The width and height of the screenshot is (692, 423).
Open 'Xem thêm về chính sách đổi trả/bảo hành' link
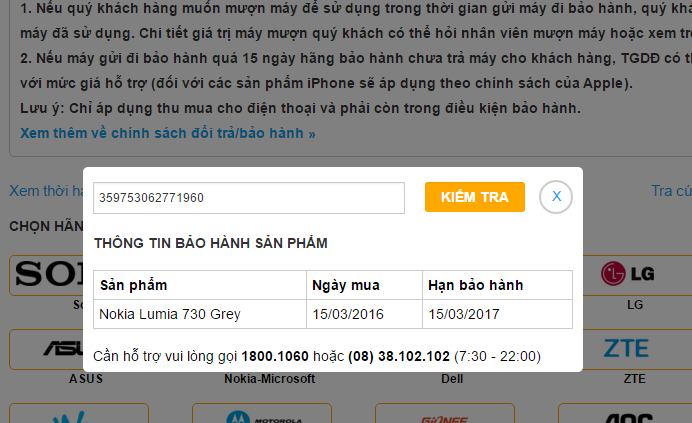click(168, 133)
